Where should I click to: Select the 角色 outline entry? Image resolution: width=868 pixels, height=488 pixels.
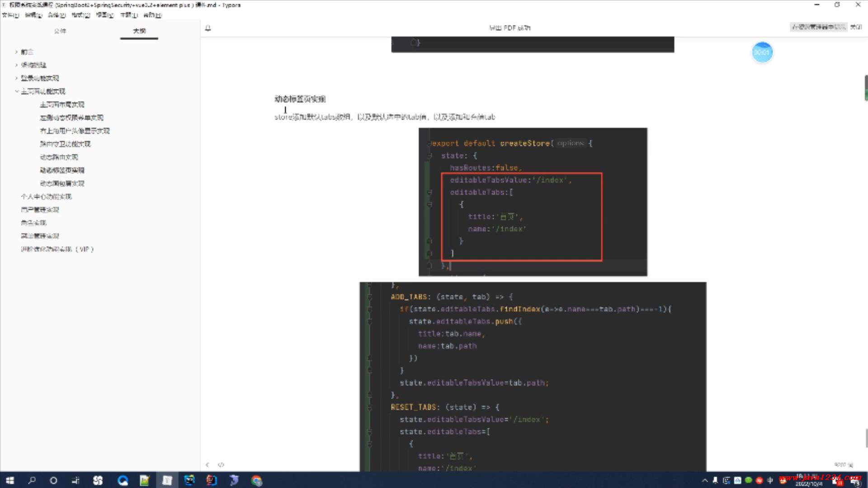pyautogui.click(x=33, y=223)
